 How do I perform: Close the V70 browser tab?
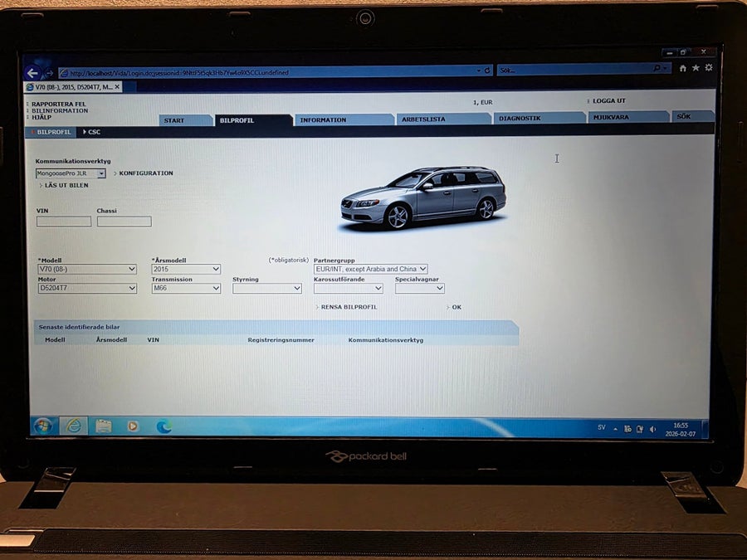click(x=117, y=86)
